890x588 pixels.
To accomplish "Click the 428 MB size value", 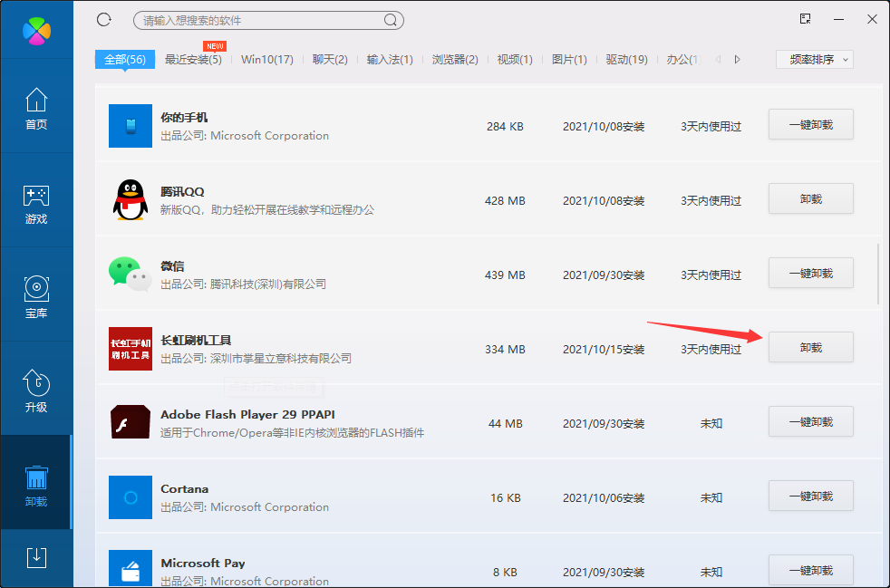I will coord(505,201).
